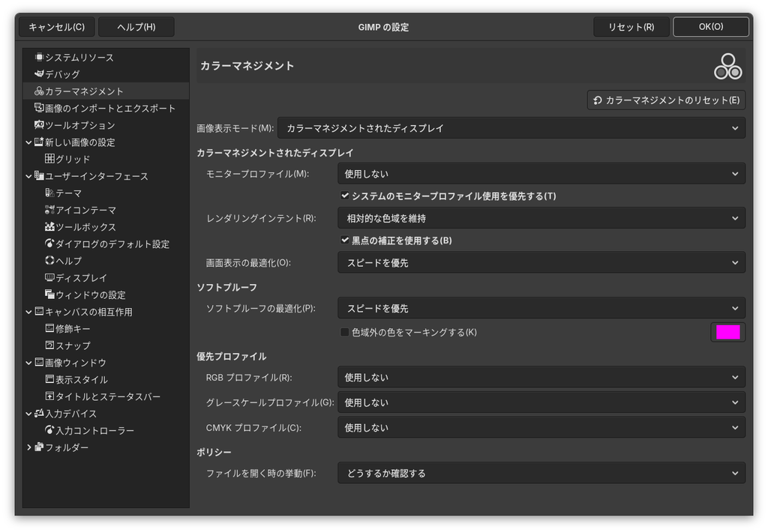
Task: Click the ツールオプション icon
Action: 39,125
